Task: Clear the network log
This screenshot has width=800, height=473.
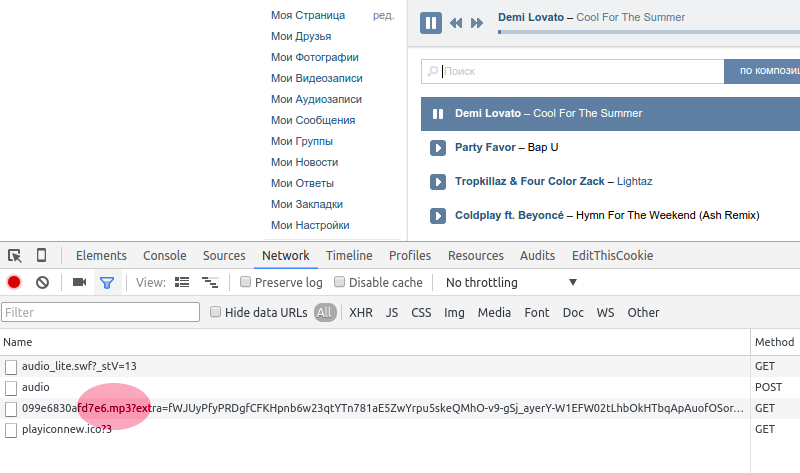Action: click(42, 282)
